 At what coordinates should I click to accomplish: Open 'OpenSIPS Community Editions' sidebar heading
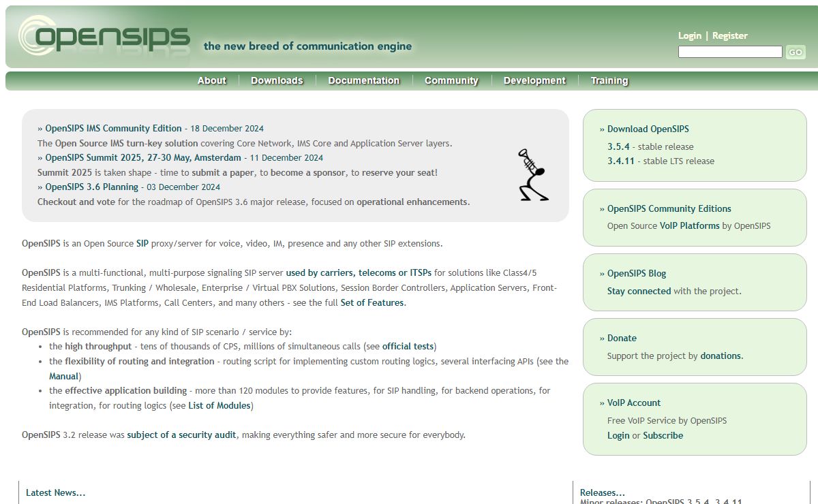click(669, 208)
